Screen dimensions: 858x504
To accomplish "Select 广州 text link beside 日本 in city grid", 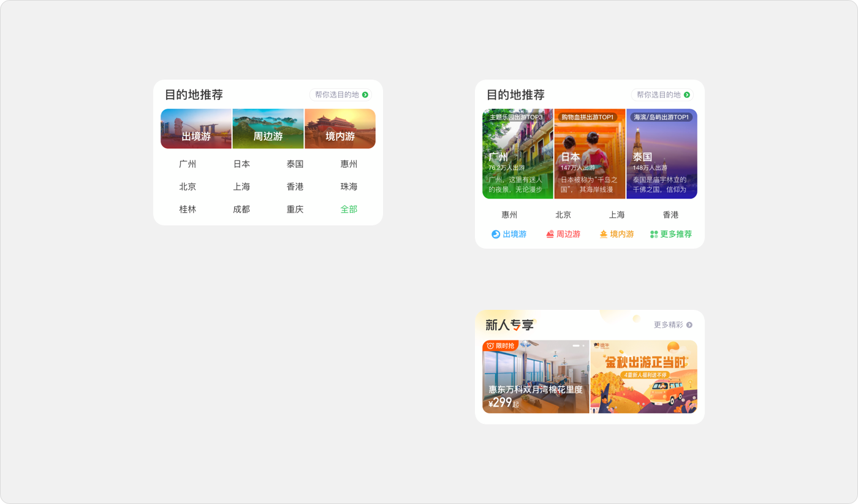I will pyautogui.click(x=188, y=164).
